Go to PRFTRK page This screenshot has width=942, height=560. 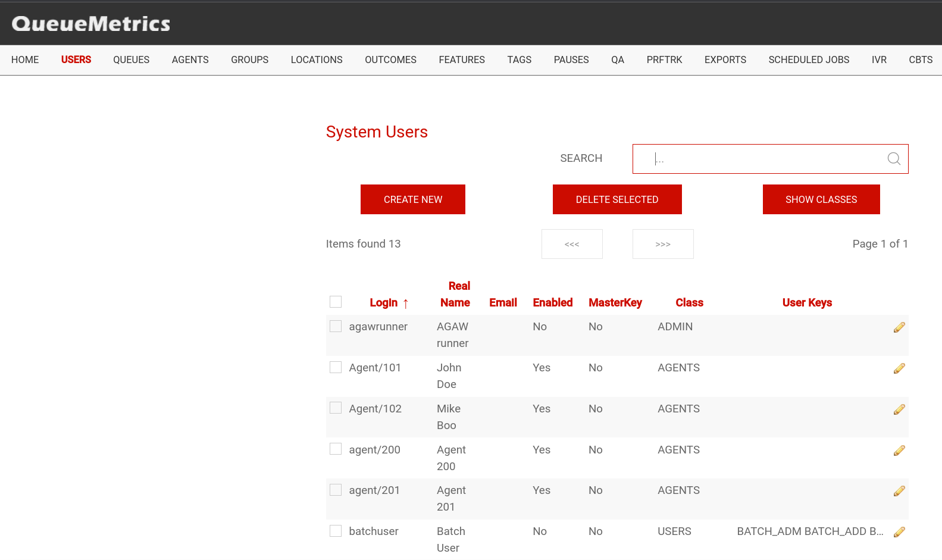[665, 60]
